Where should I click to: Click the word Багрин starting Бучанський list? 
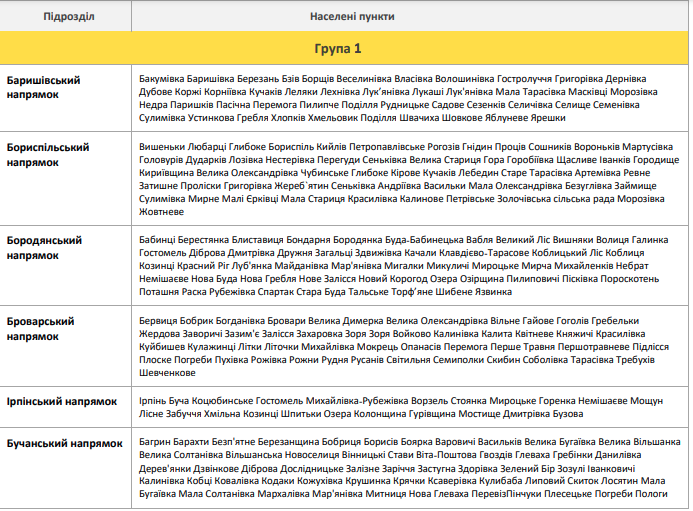[x=155, y=441]
